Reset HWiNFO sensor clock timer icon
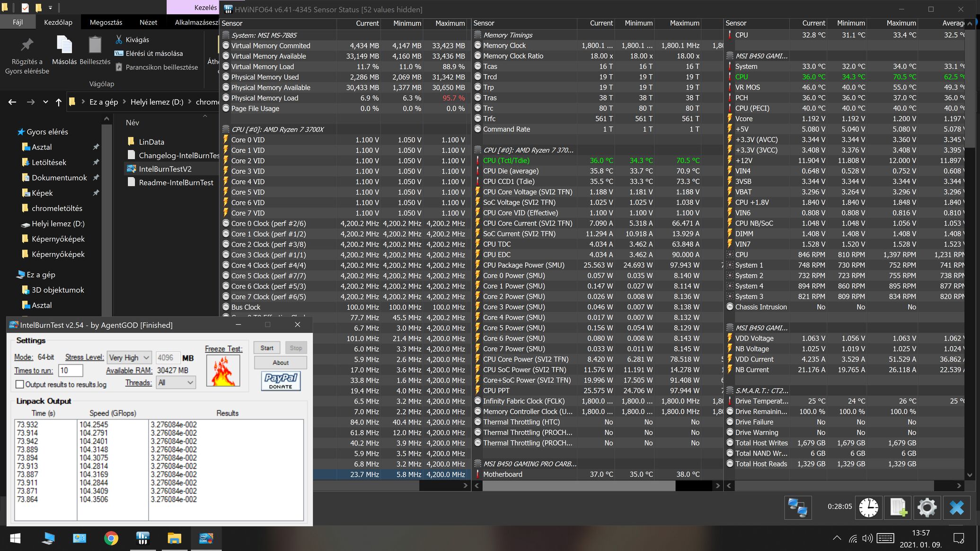 coord(869,507)
